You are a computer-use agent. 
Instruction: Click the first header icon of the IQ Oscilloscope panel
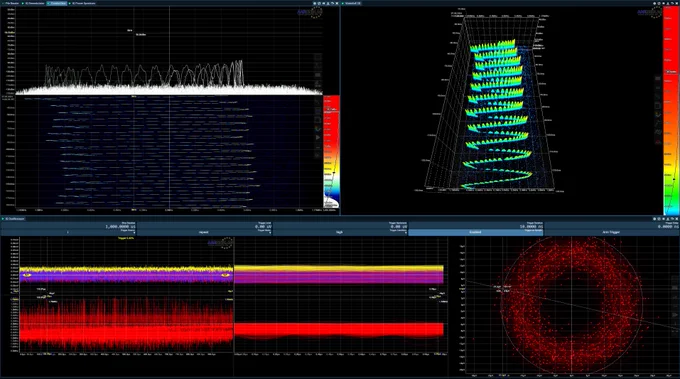(x=655, y=219)
